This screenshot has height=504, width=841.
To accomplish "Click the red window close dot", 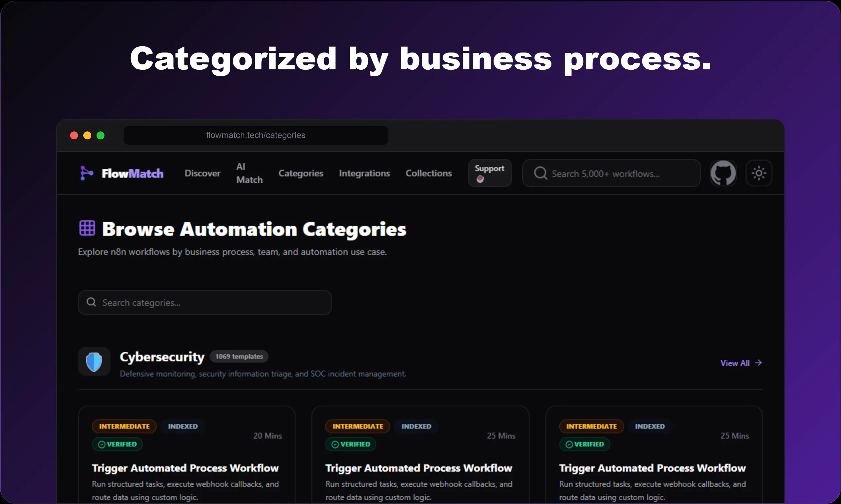I will click(74, 135).
